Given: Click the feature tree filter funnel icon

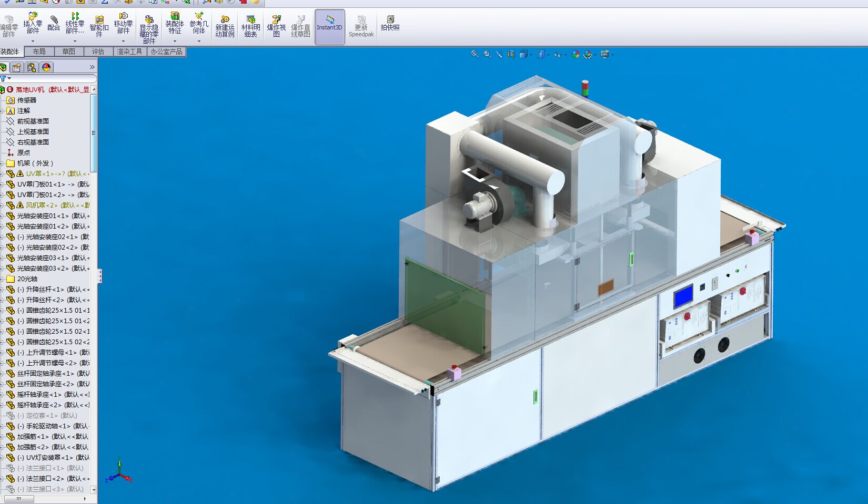Looking at the screenshot, I should click(x=3, y=79).
